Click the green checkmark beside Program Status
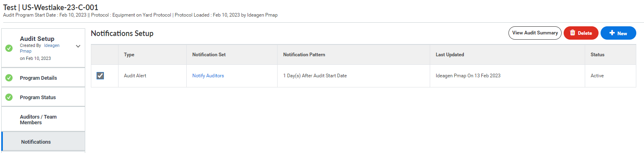Screen dimensions: 644x153 point(9,97)
